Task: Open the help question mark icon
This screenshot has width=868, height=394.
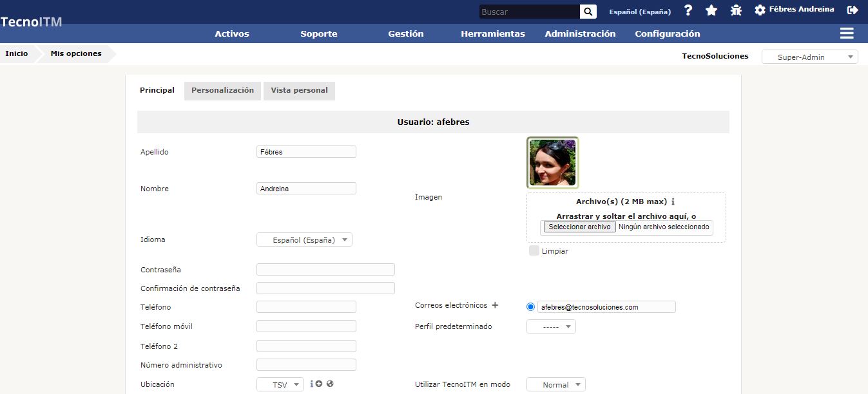Action: [688, 10]
